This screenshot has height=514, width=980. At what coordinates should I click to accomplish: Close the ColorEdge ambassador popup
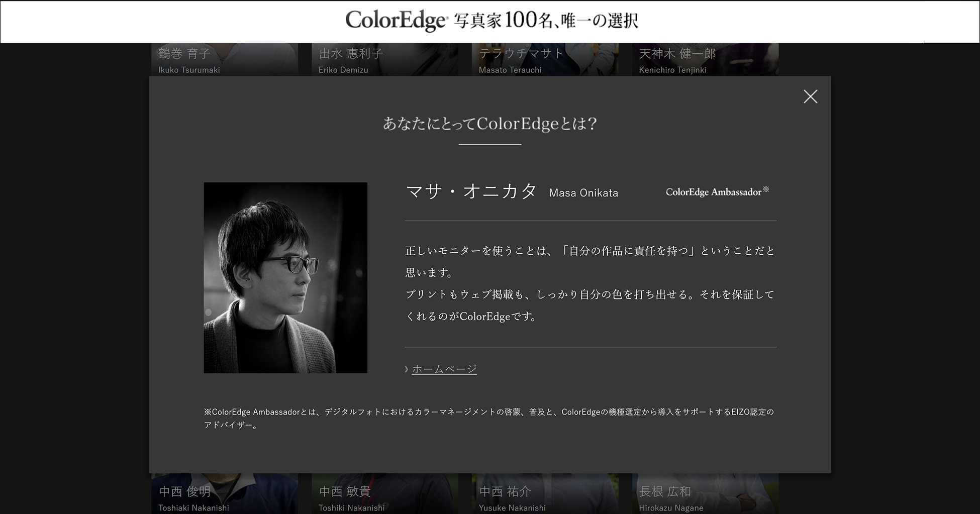pyautogui.click(x=810, y=96)
